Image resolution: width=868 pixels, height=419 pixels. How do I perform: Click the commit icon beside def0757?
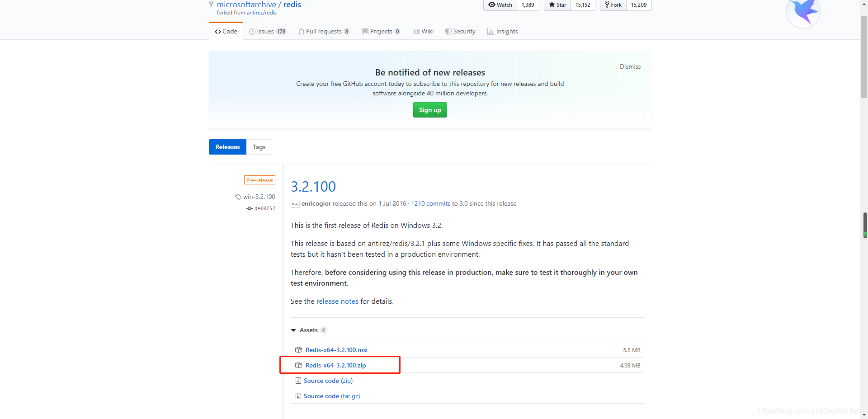click(x=250, y=208)
